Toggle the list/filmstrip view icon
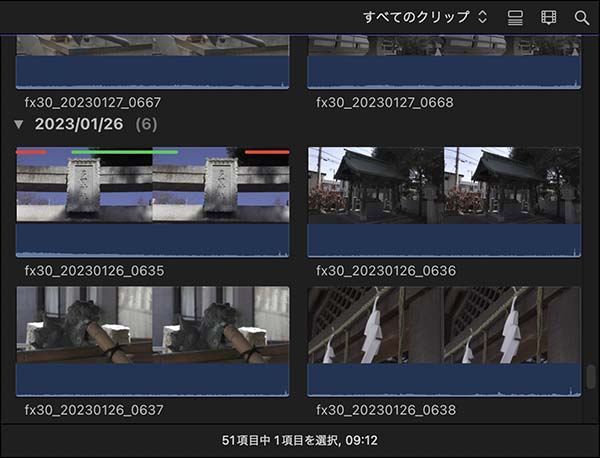Screen dimensions: 600x458 click(515, 18)
